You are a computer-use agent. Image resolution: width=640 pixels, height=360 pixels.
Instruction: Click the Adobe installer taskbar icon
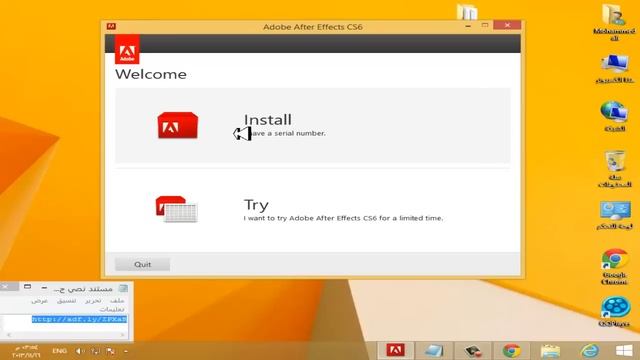pyautogui.click(x=396, y=350)
